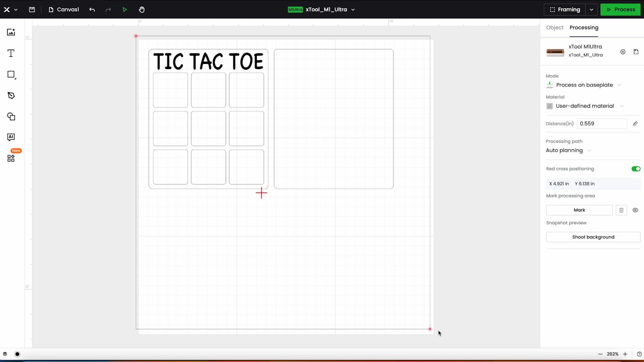Click the Save icon in top bar
This screenshot has height=362, width=644.
[x=32, y=9]
